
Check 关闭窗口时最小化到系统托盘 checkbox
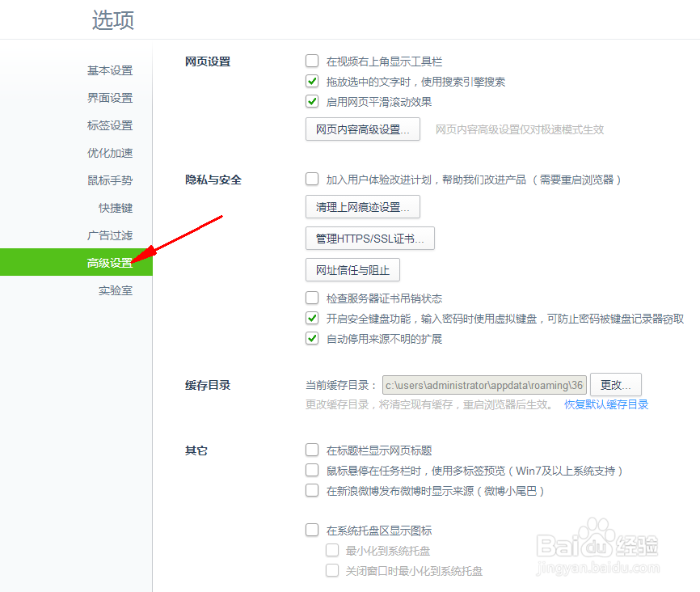[x=332, y=570]
